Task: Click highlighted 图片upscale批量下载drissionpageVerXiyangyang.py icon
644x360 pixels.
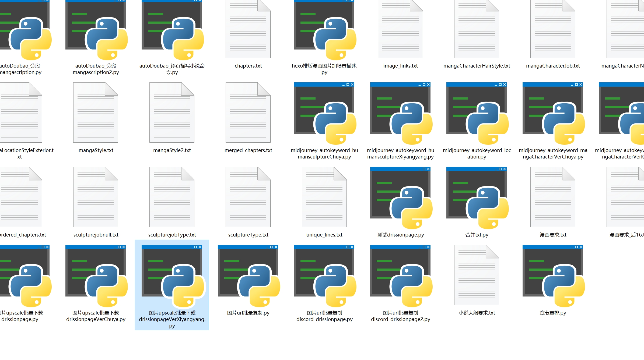Action: pyautogui.click(x=173, y=276)
